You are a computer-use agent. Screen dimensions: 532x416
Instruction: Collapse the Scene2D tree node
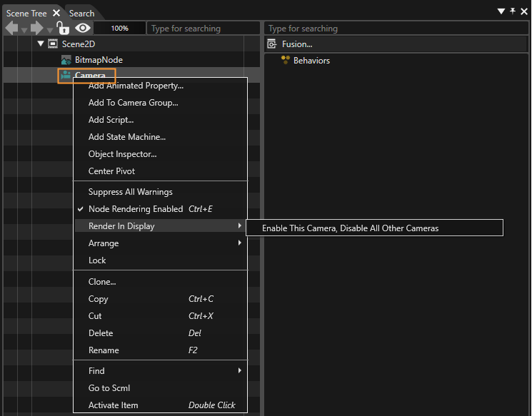pyautogui.click(x=41, y=44)
